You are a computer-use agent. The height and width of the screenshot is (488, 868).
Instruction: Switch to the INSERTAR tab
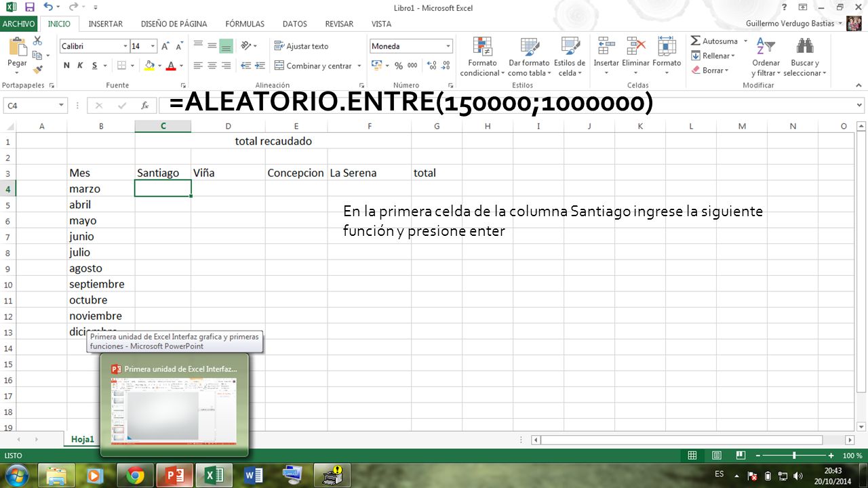point(106,24)
